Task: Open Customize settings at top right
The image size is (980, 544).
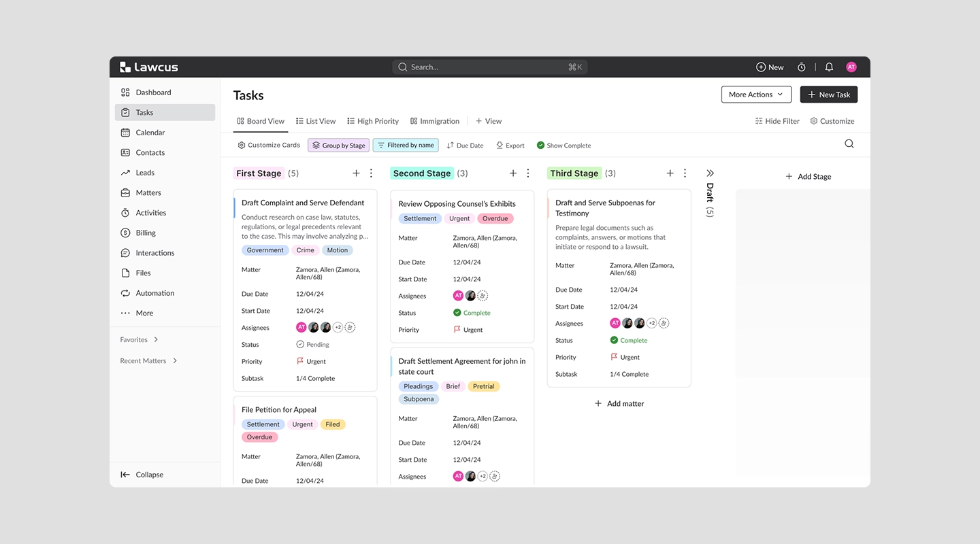Action: [x=832, y=121]
